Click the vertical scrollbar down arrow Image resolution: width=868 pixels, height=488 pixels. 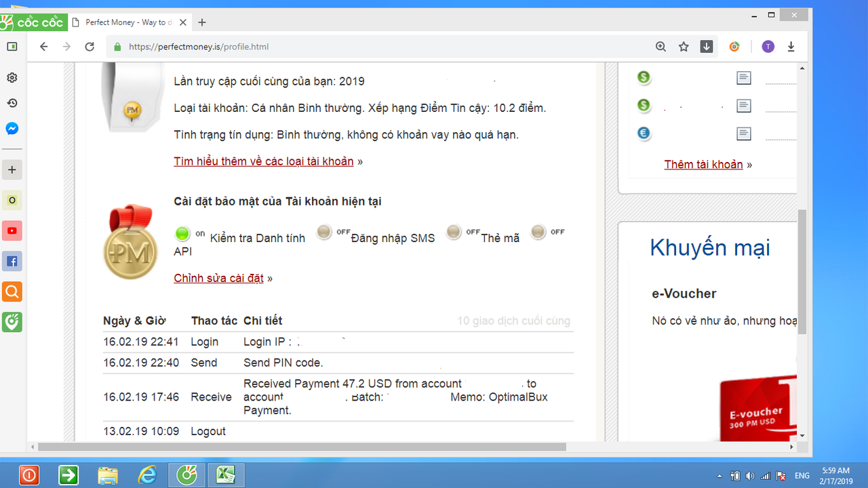[x=802, y=436]
